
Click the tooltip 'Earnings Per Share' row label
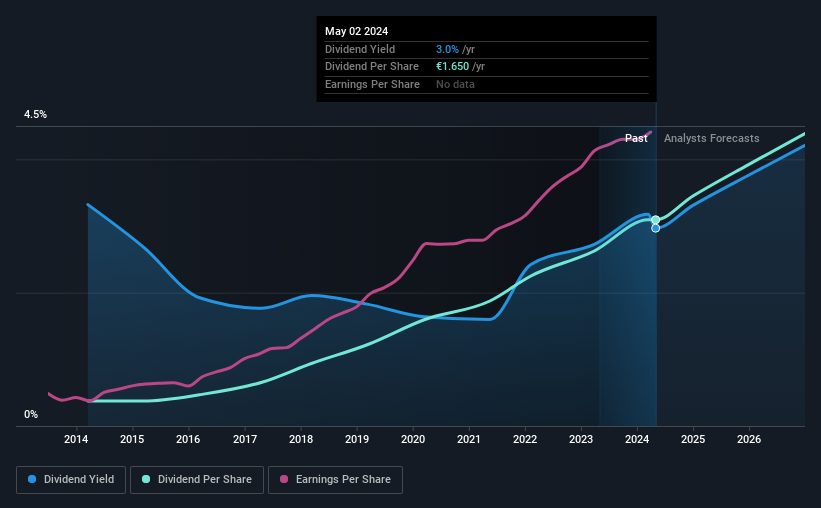click(372, 84)
